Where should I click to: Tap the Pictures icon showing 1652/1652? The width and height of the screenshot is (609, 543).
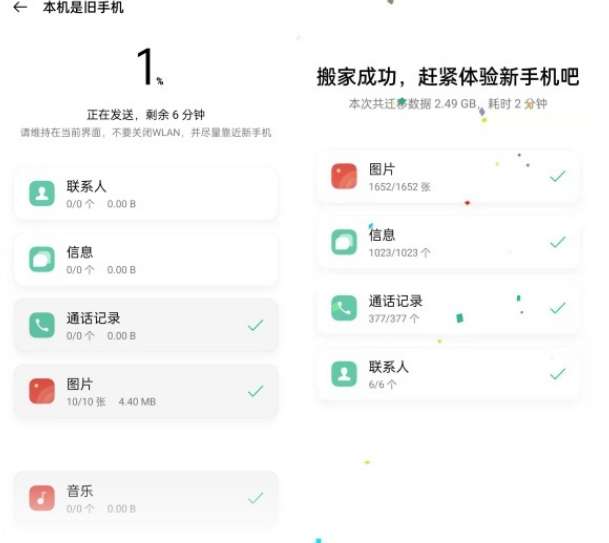[345, 176]
